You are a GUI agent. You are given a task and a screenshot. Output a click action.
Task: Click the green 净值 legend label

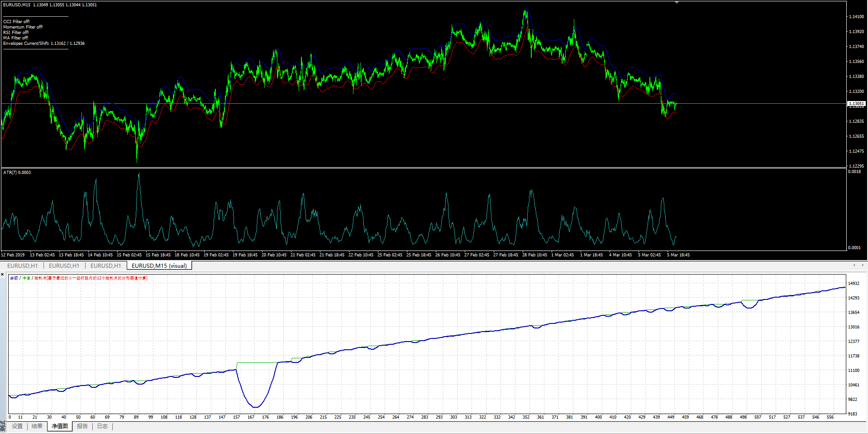pos(26,278)
